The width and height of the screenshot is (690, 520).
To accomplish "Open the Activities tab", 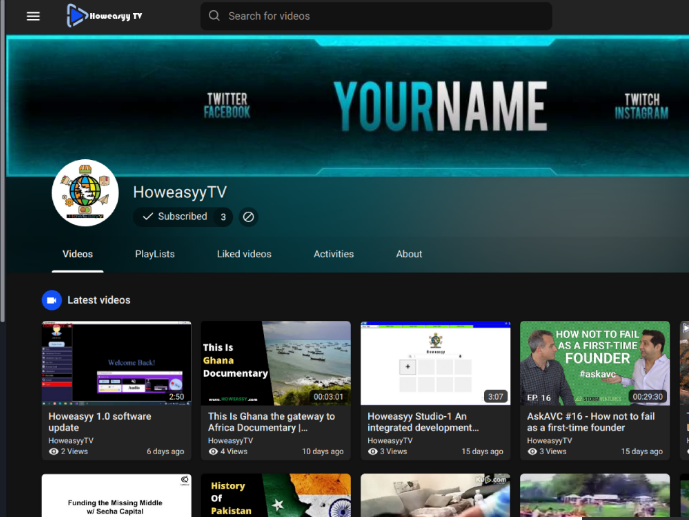I will 334,254.
